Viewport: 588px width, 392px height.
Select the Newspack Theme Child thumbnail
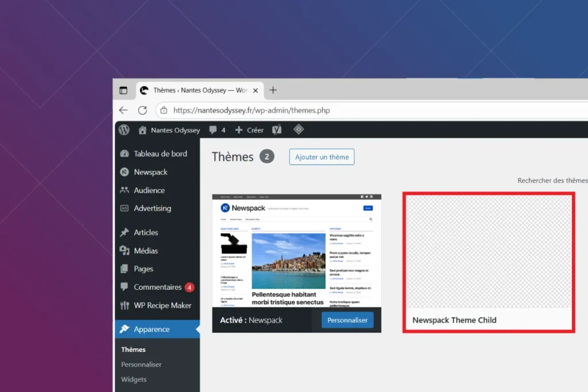click(488, 251)
